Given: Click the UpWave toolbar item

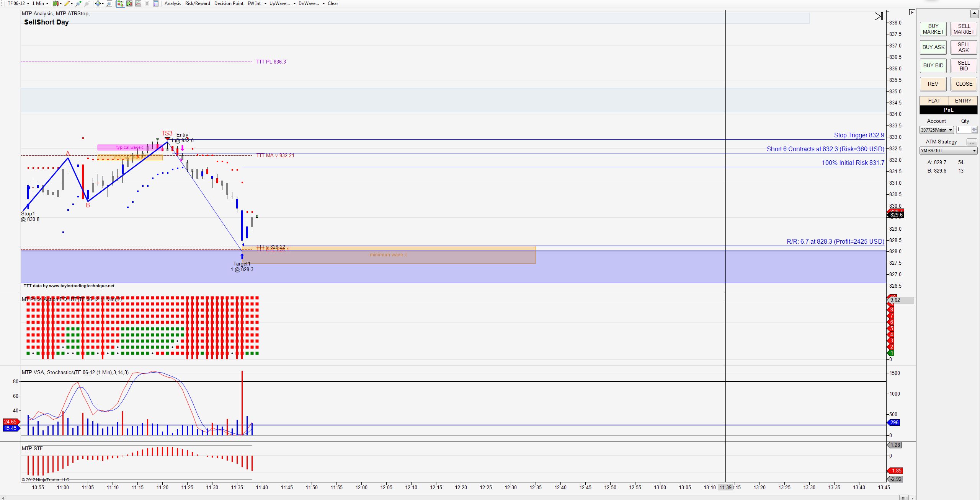Looking at the screenshot, I should [279, 3].
